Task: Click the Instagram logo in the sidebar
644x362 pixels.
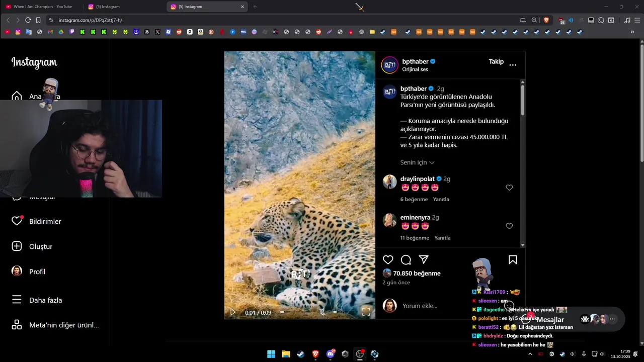Action: click(34, 62)
